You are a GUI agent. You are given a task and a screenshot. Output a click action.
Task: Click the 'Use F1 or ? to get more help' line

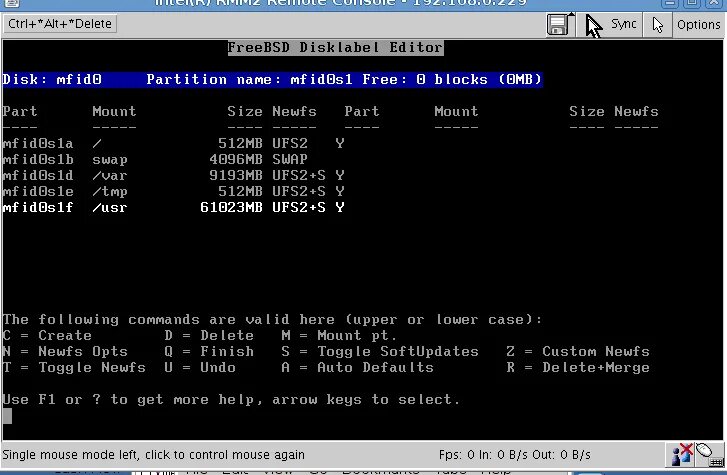231,399
